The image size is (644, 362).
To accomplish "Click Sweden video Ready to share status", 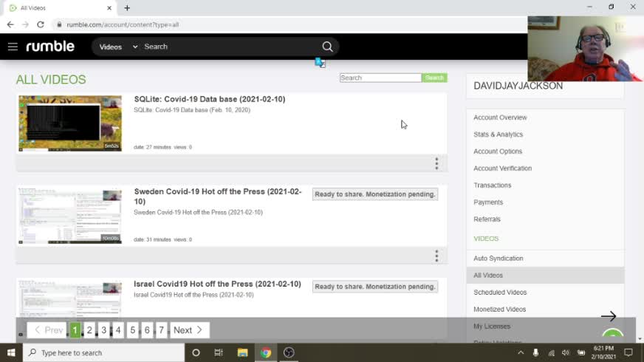I will coord(375,194).
